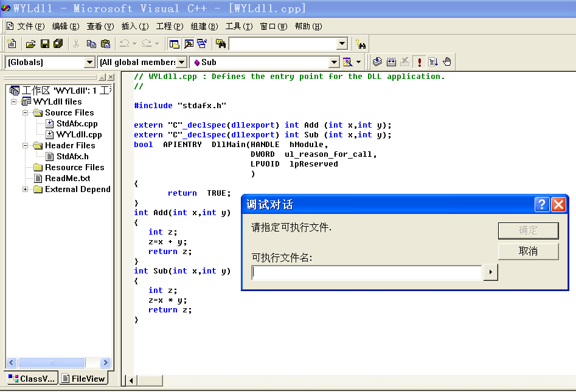The height and width of the screenshot is (392, 576).
Task: Open the 工程(P) menu
Action: (x=170, y=26)
